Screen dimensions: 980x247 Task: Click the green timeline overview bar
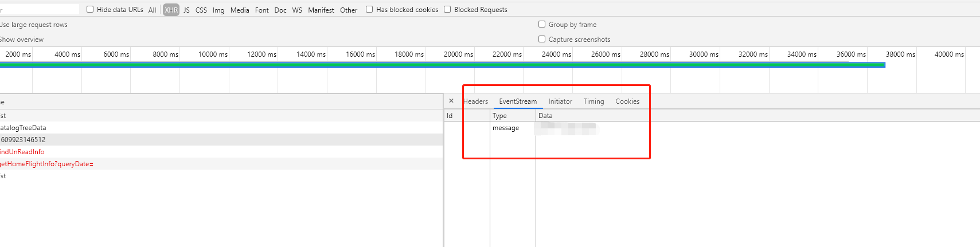(442, 65)
